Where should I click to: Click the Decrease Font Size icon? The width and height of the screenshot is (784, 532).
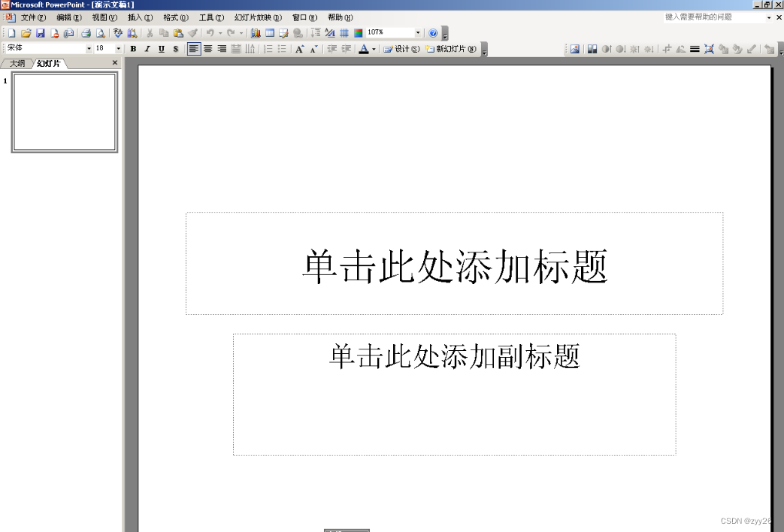(x=313, y=49)
